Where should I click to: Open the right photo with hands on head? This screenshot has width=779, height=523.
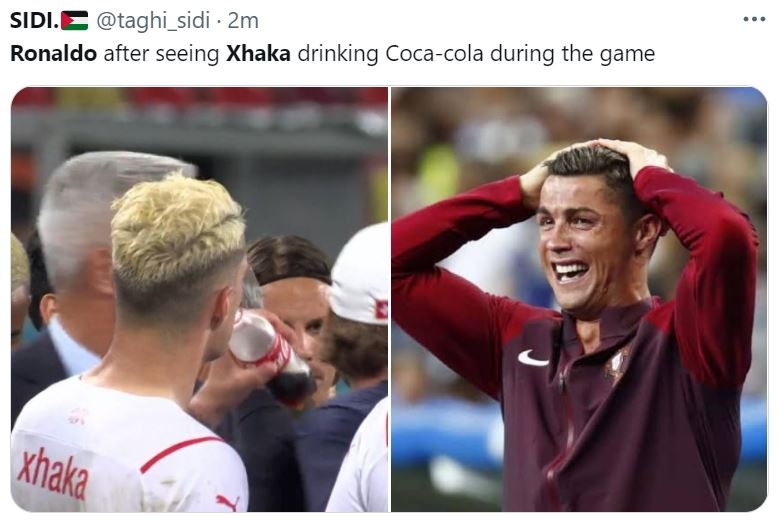coord(578,299)
